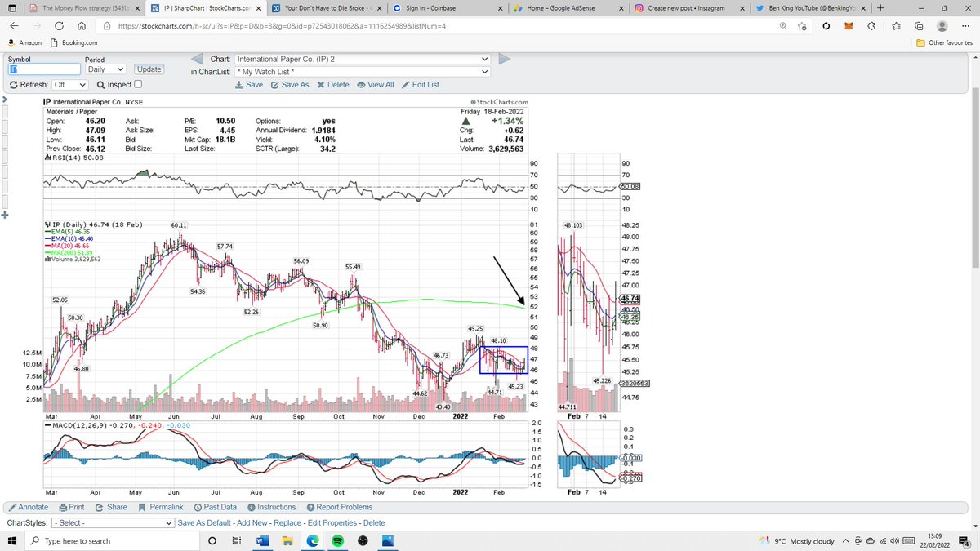Viewport: 980px width, 551px height.
Task: Get the chart Permalink
Action: coord(160,507)
